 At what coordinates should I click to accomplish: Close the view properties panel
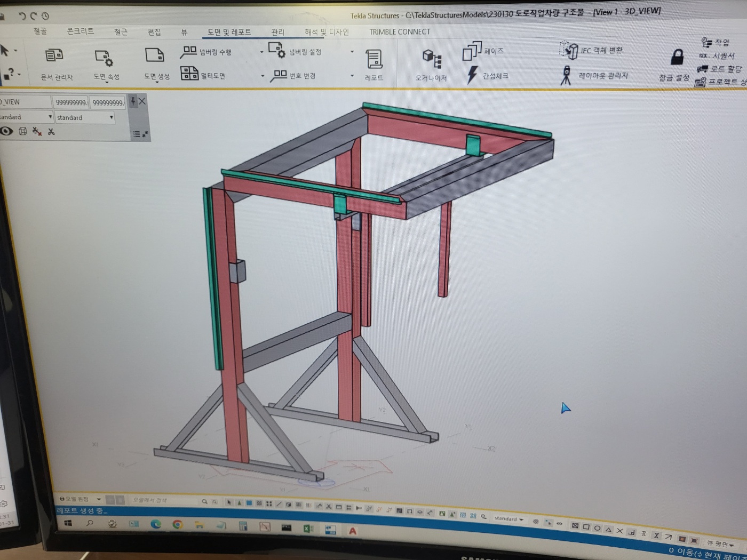click(142, 101)
